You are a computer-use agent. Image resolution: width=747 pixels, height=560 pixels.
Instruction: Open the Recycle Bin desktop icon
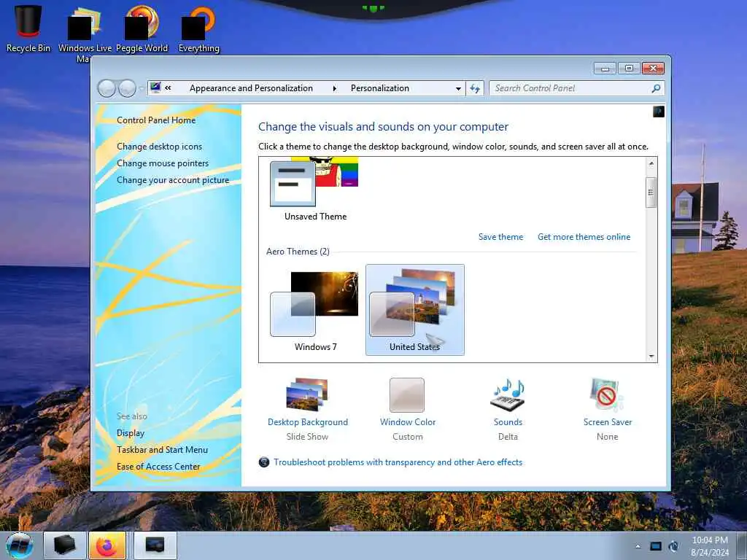pos(28,28)
